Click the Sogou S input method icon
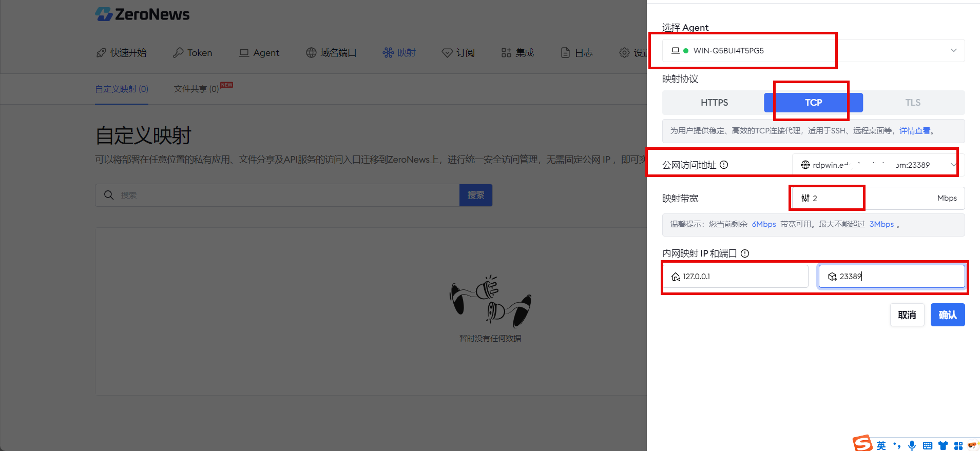 click(862, 444)
